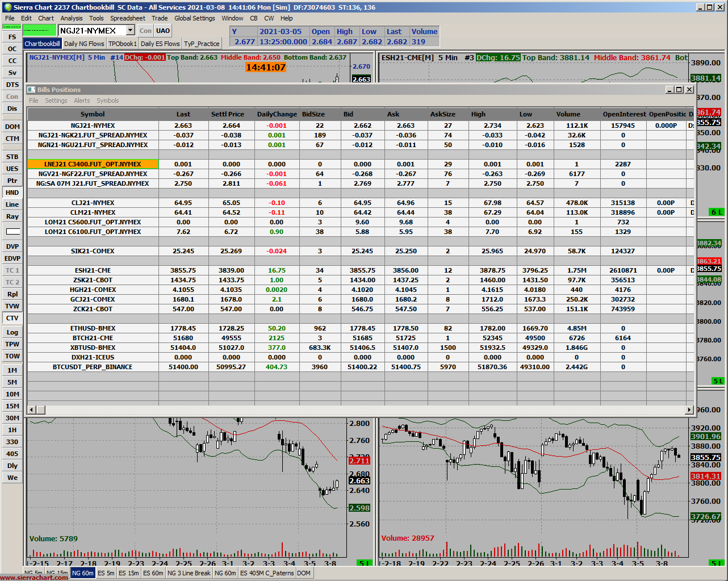Switch to the ES 405M C_Paterns tab
This screenshot has height=581, width=728.
click(267, 573)
